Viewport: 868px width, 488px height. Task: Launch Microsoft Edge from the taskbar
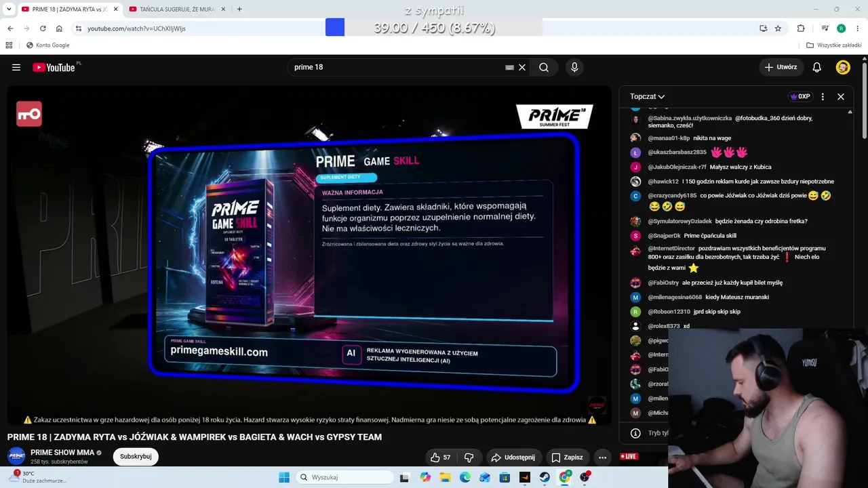pos(465,477)
